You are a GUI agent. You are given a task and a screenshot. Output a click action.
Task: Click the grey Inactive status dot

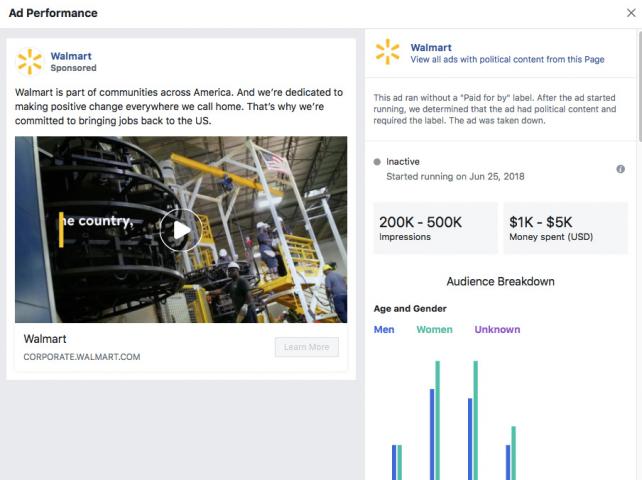[x=377, y=161]
